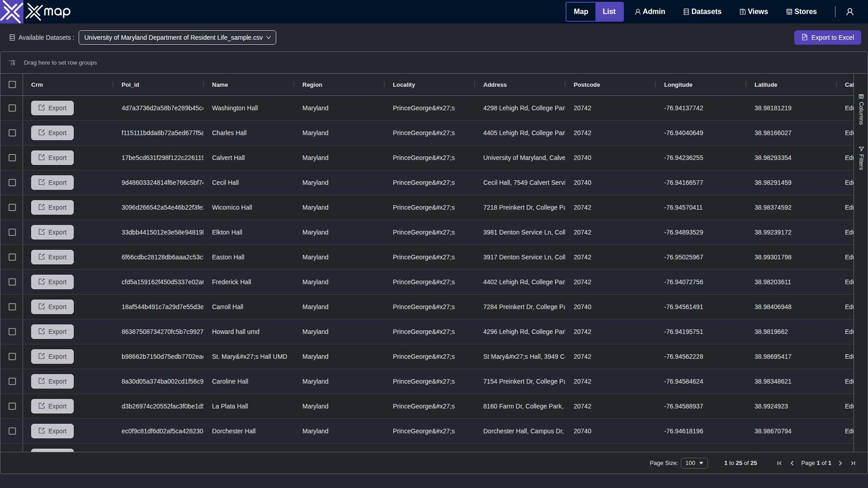Screen dimensions: 868x488
Task: Open the Datasets menu
Action: pos(703,12)
